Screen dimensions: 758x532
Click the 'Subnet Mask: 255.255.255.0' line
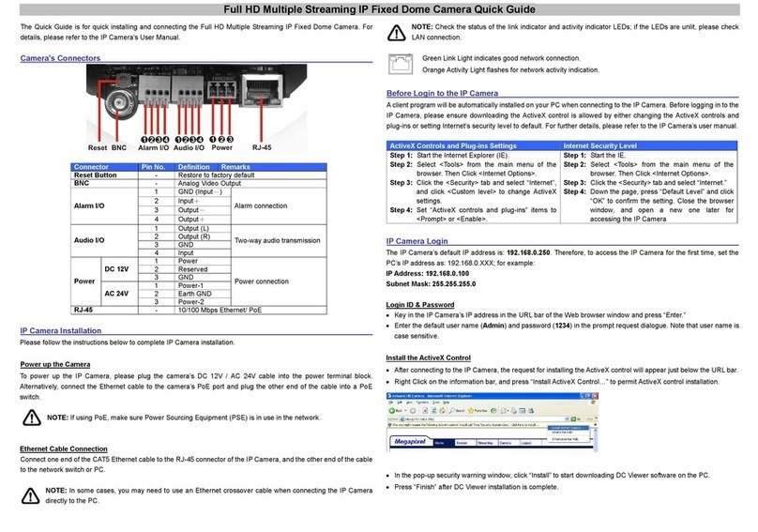[x=431, y=284]
